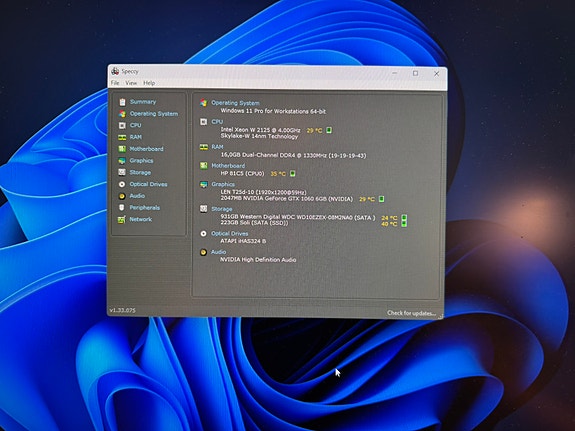The height and width of the screenshot is (431, 575).
Task: Select Optical Drives in the sidebar
Action: click(x=148, y=184)
